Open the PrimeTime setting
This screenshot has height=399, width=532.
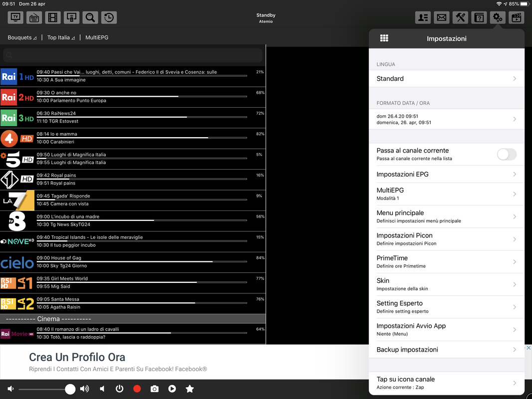[x=447, y=261]
